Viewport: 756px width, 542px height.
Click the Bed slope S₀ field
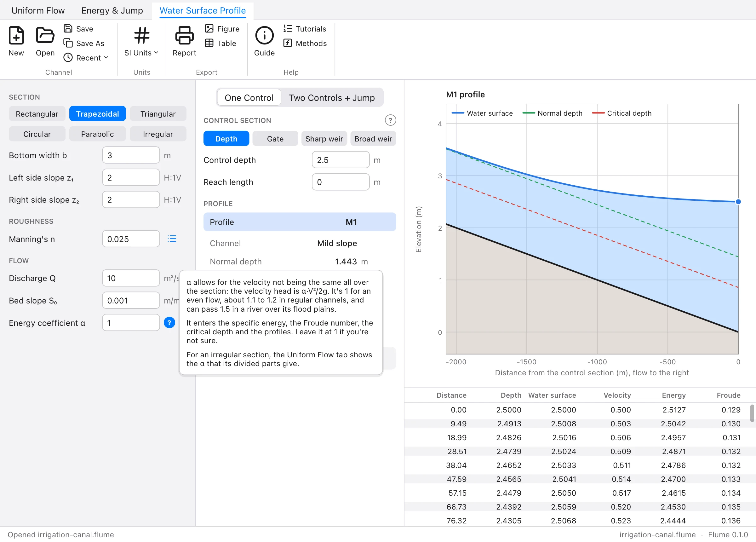131,300
